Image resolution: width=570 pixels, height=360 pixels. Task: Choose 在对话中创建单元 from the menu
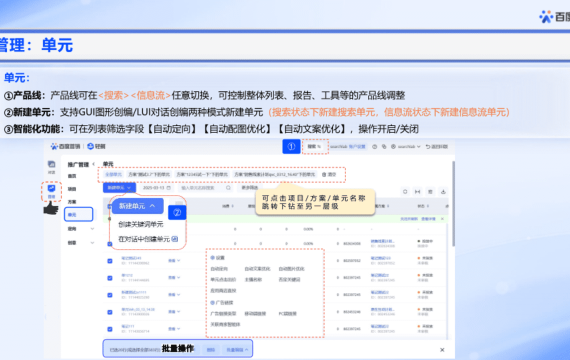point(148,239)
